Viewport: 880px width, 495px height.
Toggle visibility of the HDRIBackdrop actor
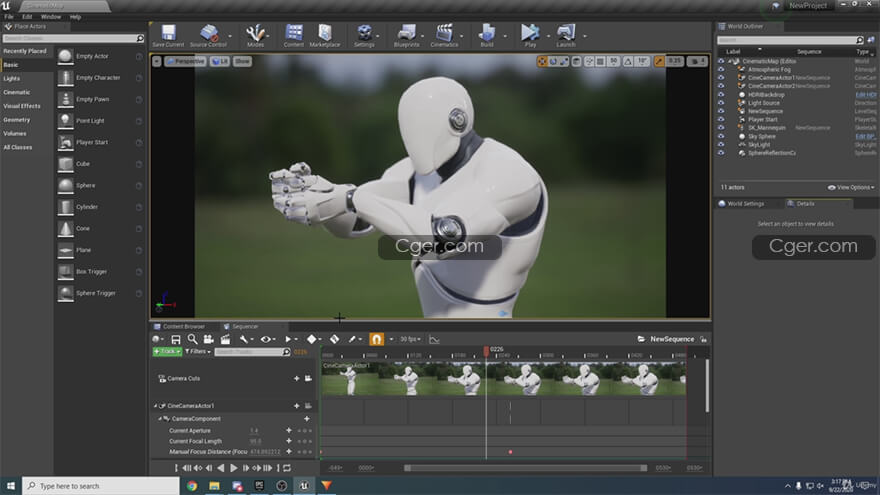(x=721, y=95)
